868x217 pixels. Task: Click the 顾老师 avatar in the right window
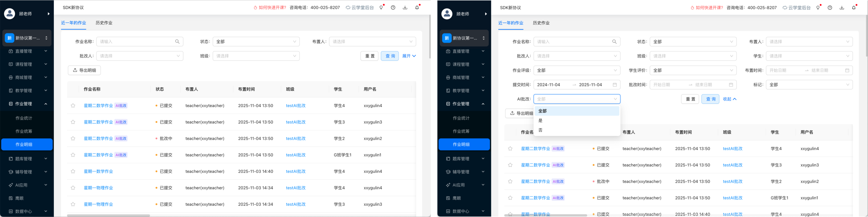click(x=447, y=14)
